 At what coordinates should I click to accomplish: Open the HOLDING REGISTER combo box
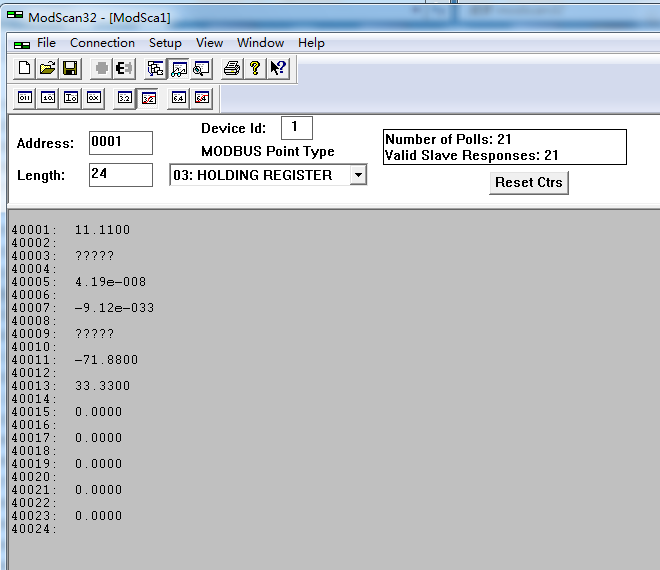click(x=268, y=175)
